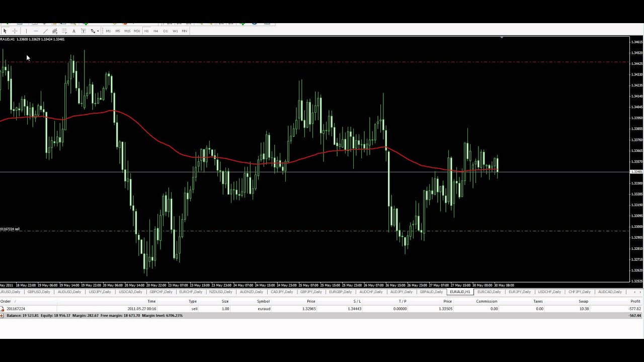Open the AUDUSD,Daily chart tab
This screenshot has height=362, width=644.
[x=69, y=292]
